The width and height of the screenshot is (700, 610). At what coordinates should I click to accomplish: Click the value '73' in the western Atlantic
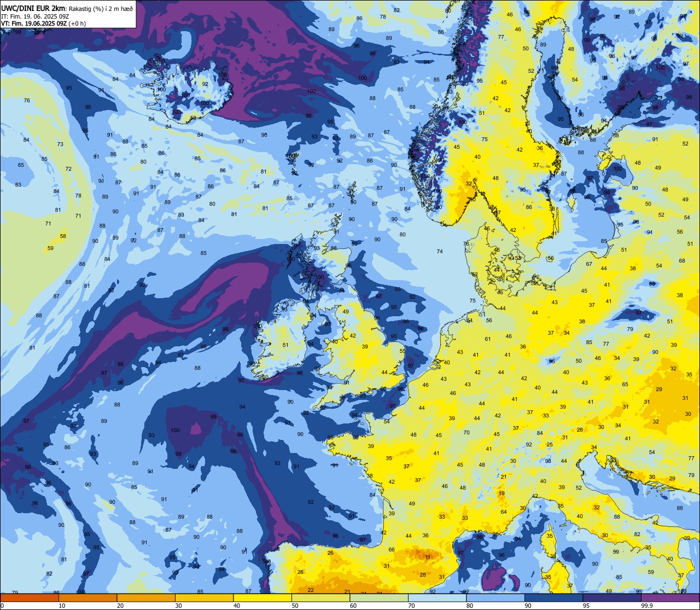(x=60, y=144)
